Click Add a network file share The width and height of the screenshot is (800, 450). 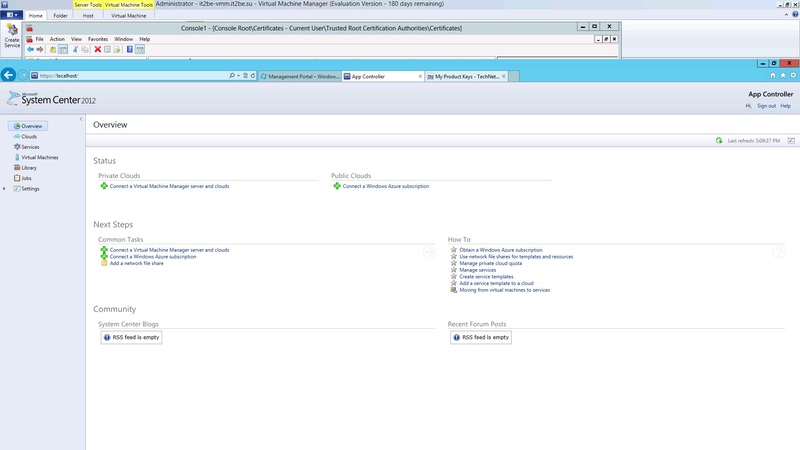click(x=137, y=263)
